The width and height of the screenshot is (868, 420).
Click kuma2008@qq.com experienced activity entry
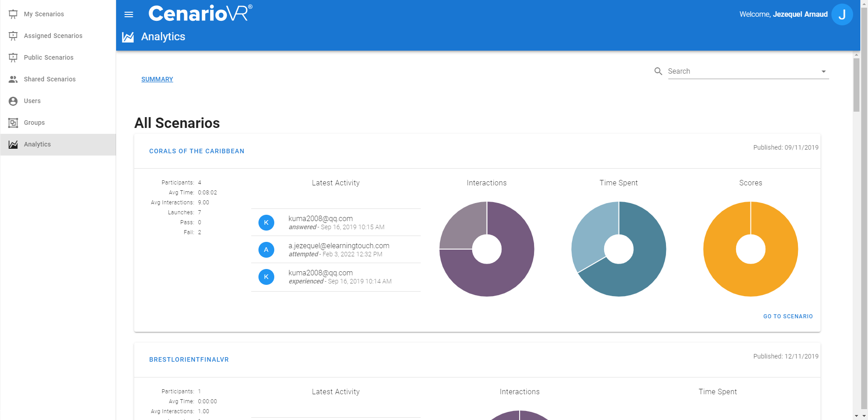click(336, 277)
